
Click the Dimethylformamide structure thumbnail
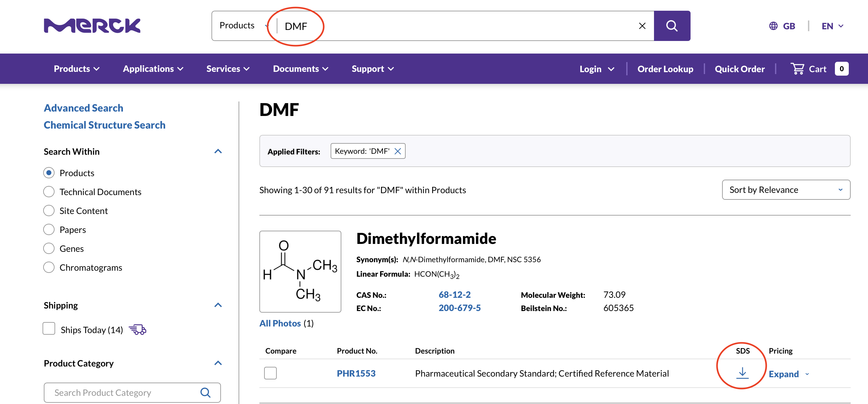click(300, 271)
